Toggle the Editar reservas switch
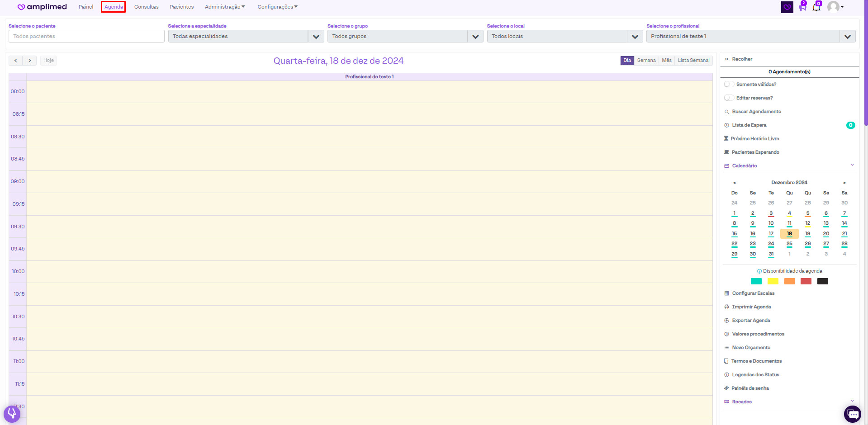This screenshot has width=868, height=425. tap(729, 98)
